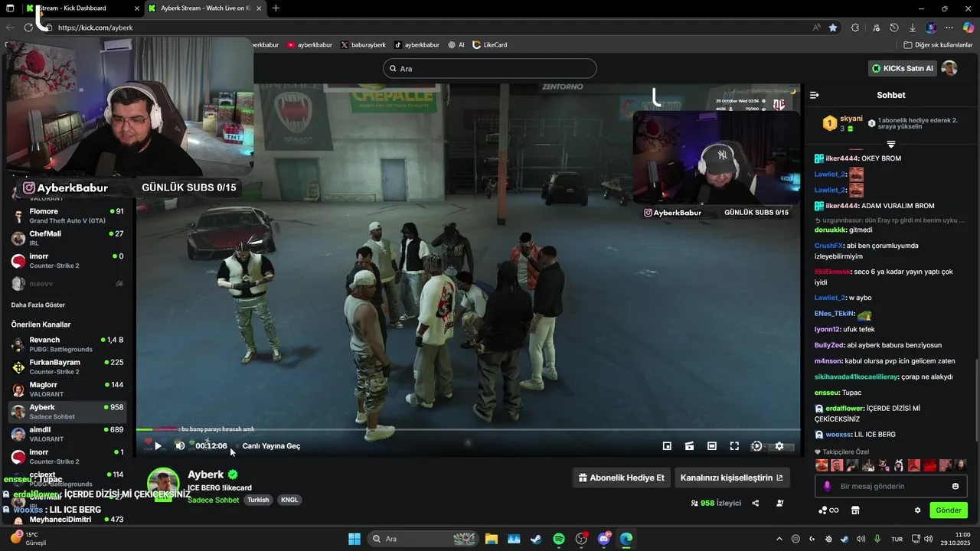The height and width of the screenshot is (551, 980).
Task: Open Diğer sık kullanılanlar bookmarks folder
Action: [938, 45]
